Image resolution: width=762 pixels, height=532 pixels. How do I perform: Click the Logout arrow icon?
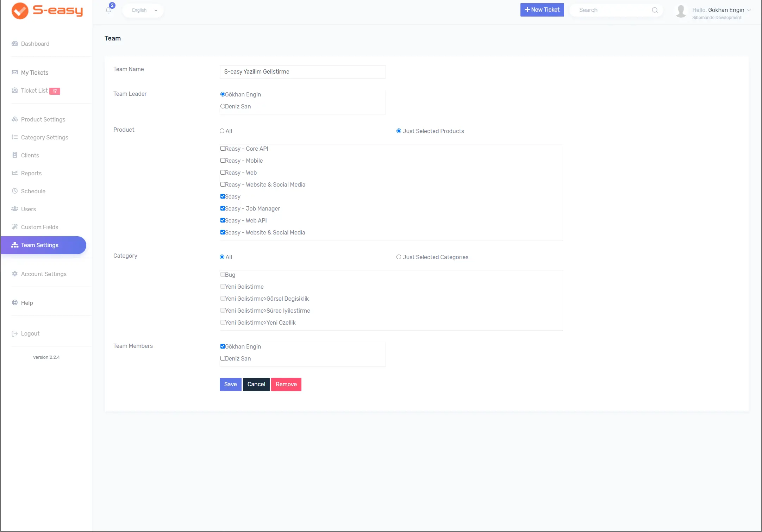[15, 334]
